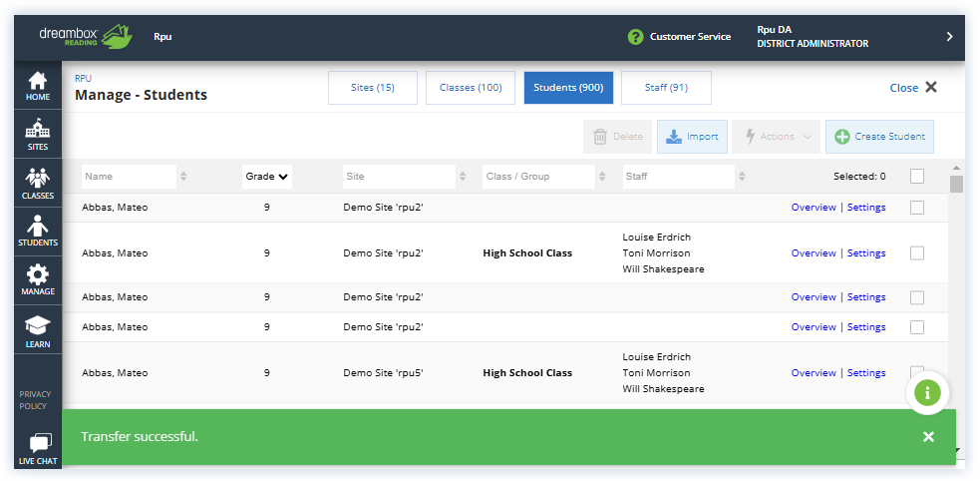This screenshot has width=980, height=481.
Task: Close the Manage - Students panel
Action: (913, 88)
